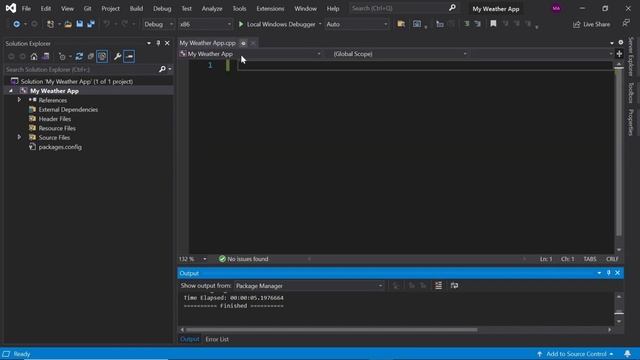
Task: Toggle preview selected items in Solution Explorer
Action: click(x=129, y=57)
